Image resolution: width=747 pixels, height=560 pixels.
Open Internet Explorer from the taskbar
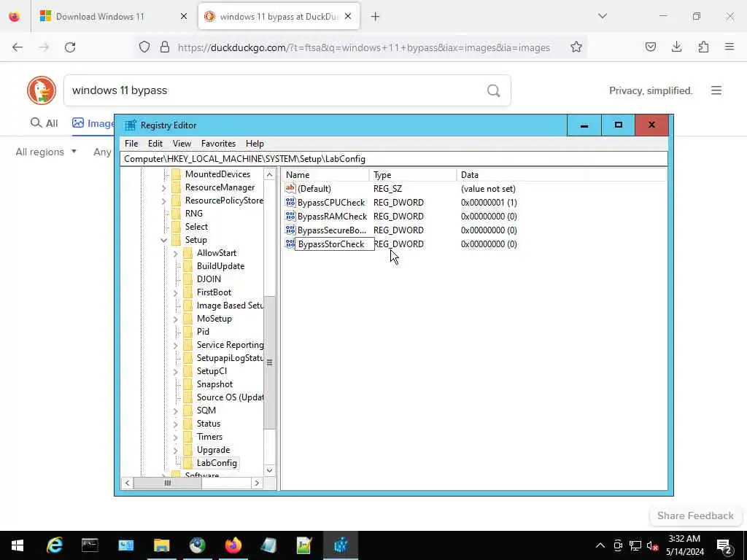[x=54, y=545]
